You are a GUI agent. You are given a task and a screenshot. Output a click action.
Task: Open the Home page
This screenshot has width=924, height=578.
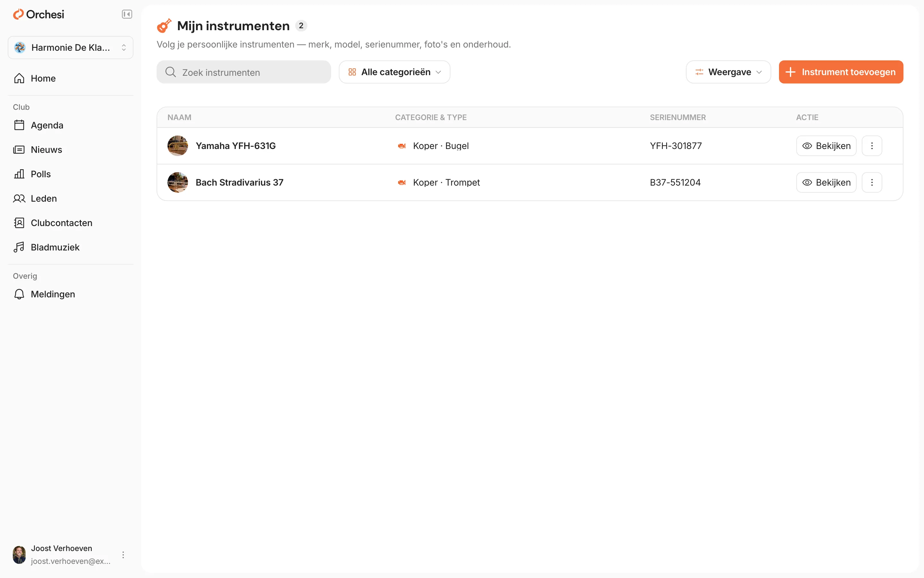71,78
